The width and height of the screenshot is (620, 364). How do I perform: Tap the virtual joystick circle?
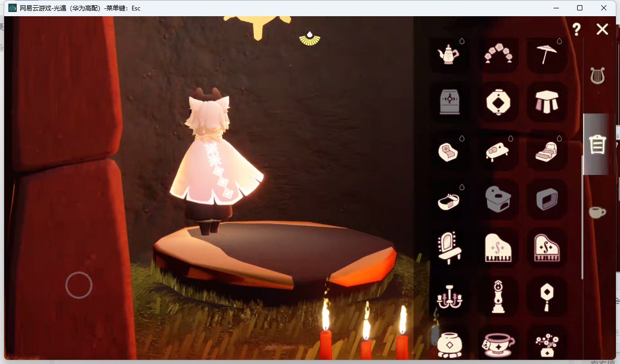click(x=79, y=285)
